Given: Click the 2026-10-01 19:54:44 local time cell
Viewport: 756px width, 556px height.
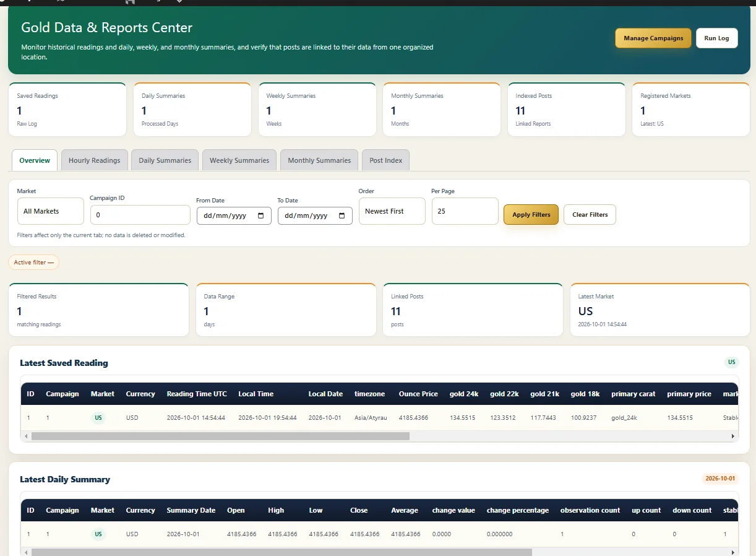Looking at the screenshot, I should pyautogui.click(x=267, y=418).
